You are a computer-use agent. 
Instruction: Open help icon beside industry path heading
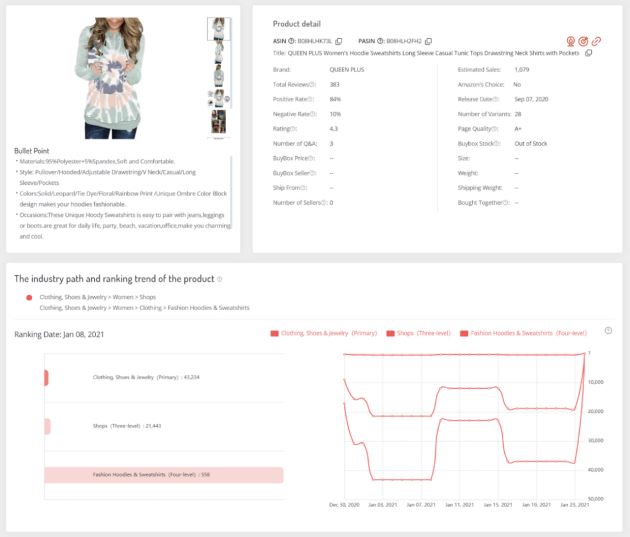tap(219, 279)
